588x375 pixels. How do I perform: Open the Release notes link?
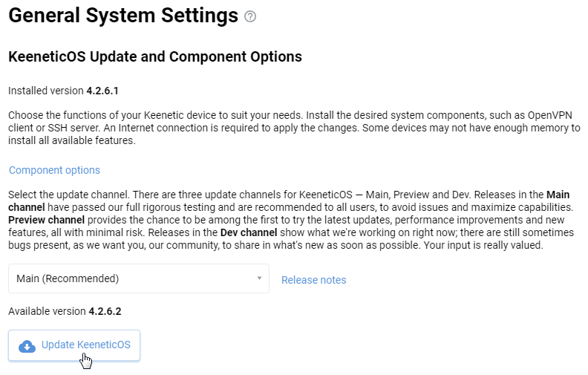[313, 280]
